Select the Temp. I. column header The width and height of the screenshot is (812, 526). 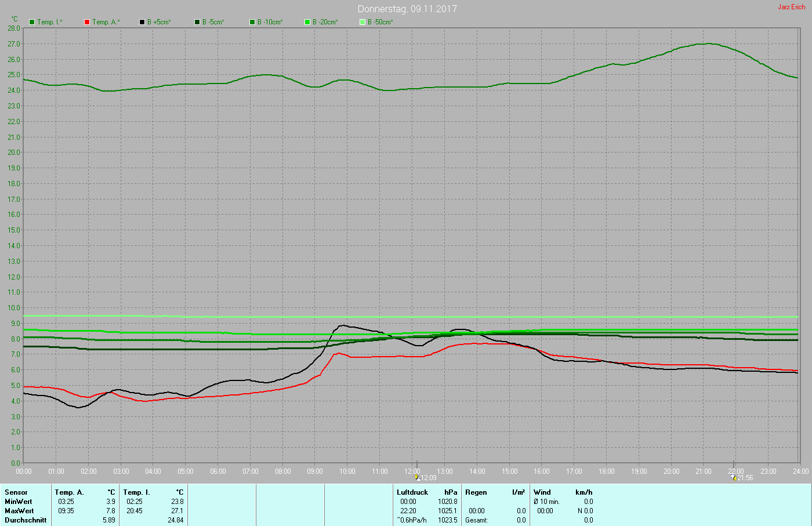136,492
